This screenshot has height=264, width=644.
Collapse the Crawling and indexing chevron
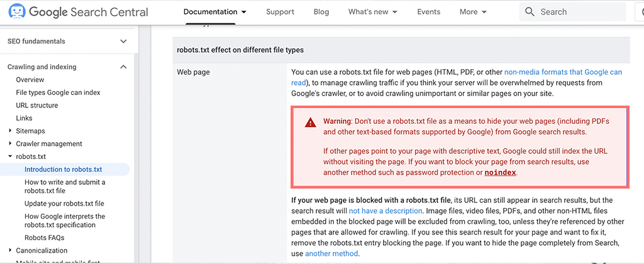pos(123,67)
